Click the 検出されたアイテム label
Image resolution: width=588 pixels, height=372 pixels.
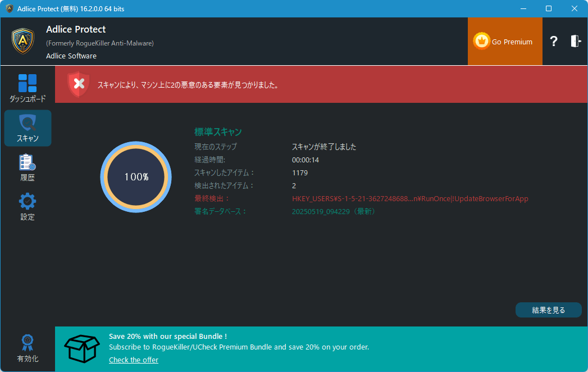point(224,186)
